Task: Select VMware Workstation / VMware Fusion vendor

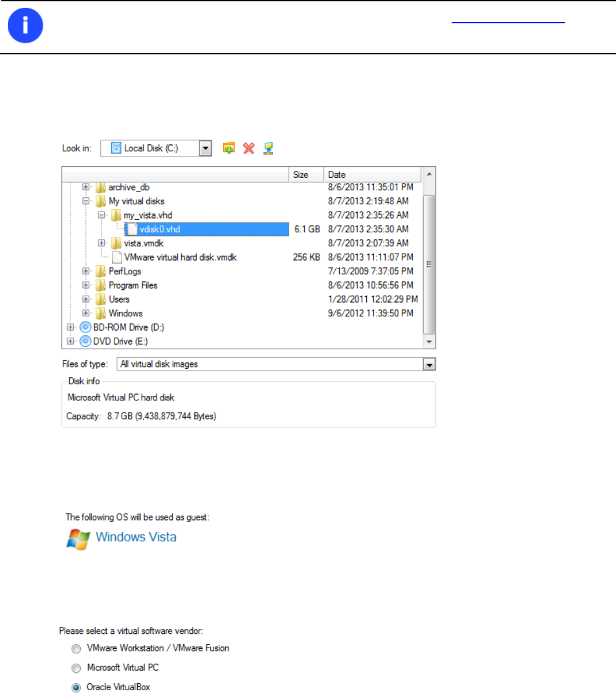Action: (76, 649)
